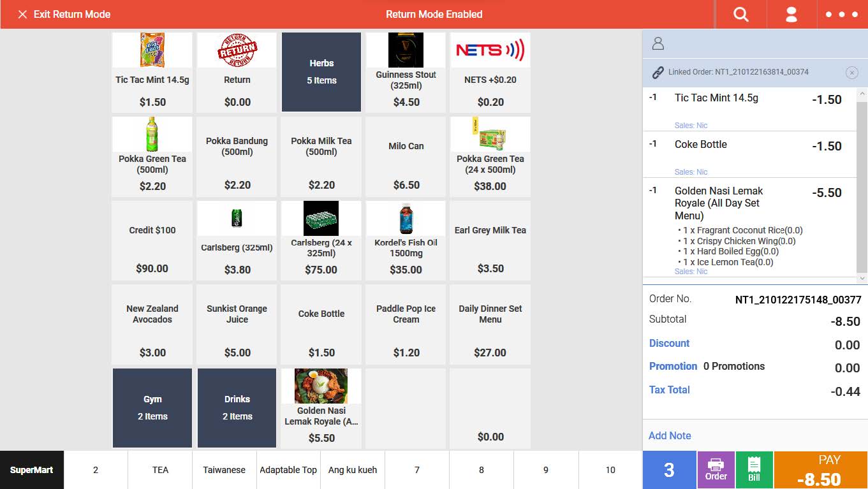Screen dimensions: 868x489
Task: Select Golden Nasi Lemak Royale cart line
Action: (x=749, y=228)
